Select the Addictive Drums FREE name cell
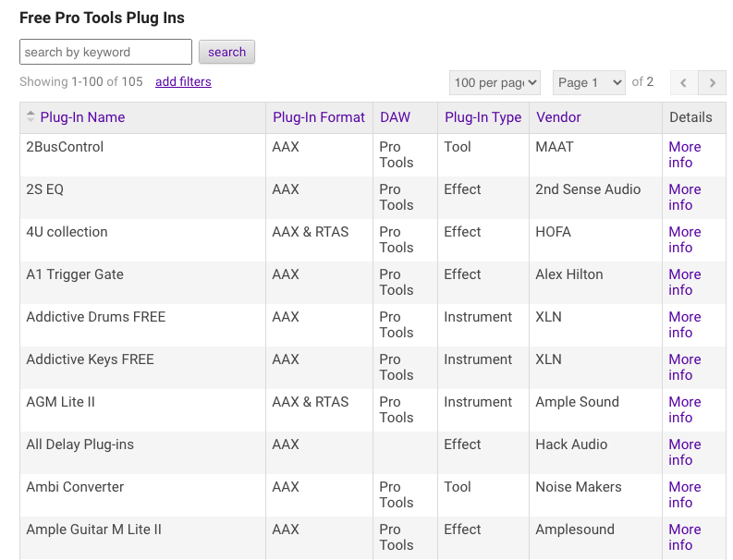This screenshot has width=733, height=560. (142, 325)
